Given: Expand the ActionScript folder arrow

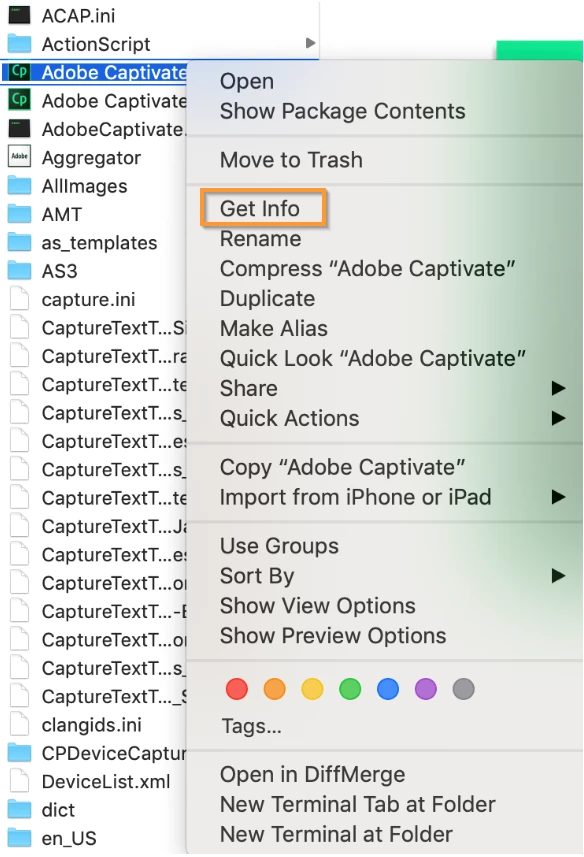Looking at the screenshot, I should [310, 43].
